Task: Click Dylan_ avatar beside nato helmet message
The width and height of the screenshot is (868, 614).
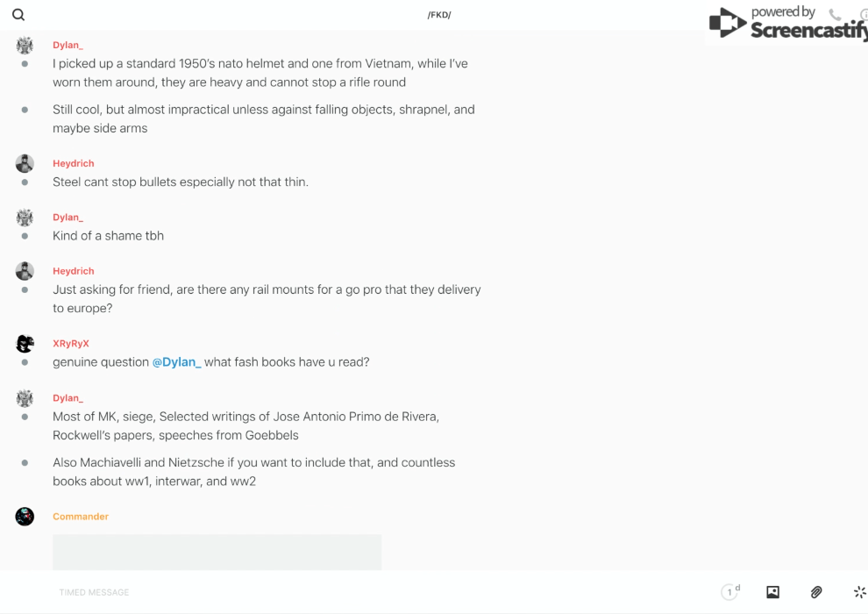Action: (x=25, y=46)
